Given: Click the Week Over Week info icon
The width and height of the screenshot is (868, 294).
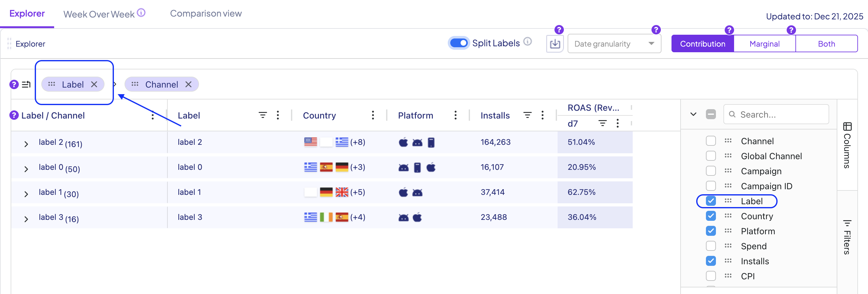Looking at the screenshot, I should 141,13.
